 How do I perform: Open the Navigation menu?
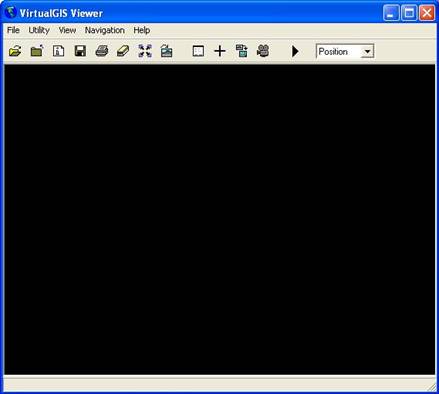105,30
